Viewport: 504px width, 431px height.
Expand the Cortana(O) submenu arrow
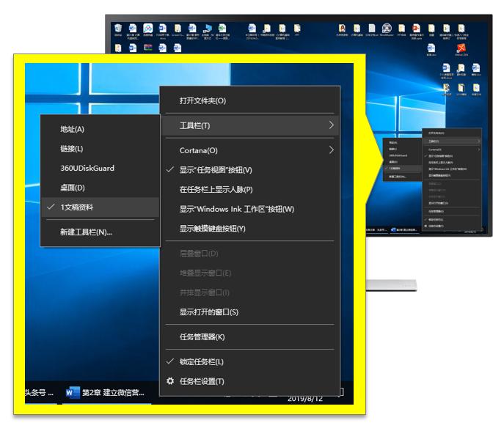[332, 150]
